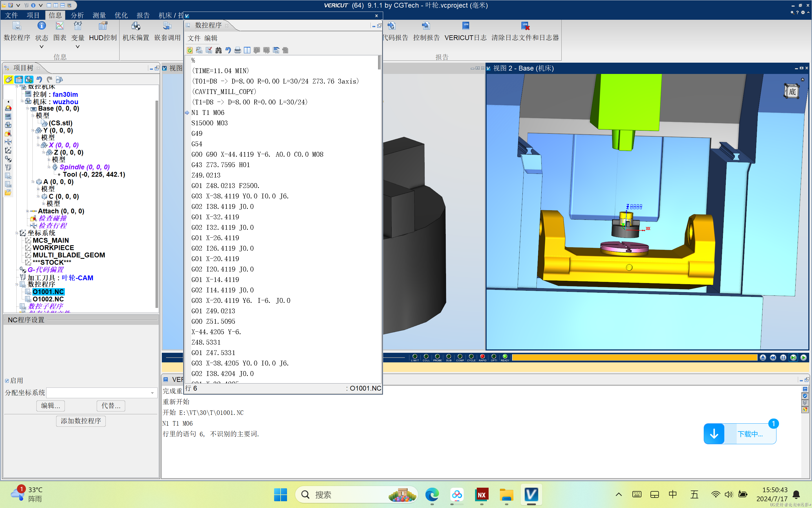Open the 嵌套调用 tool
Viewport: 812px width, 508px height.
pos(167,31)
